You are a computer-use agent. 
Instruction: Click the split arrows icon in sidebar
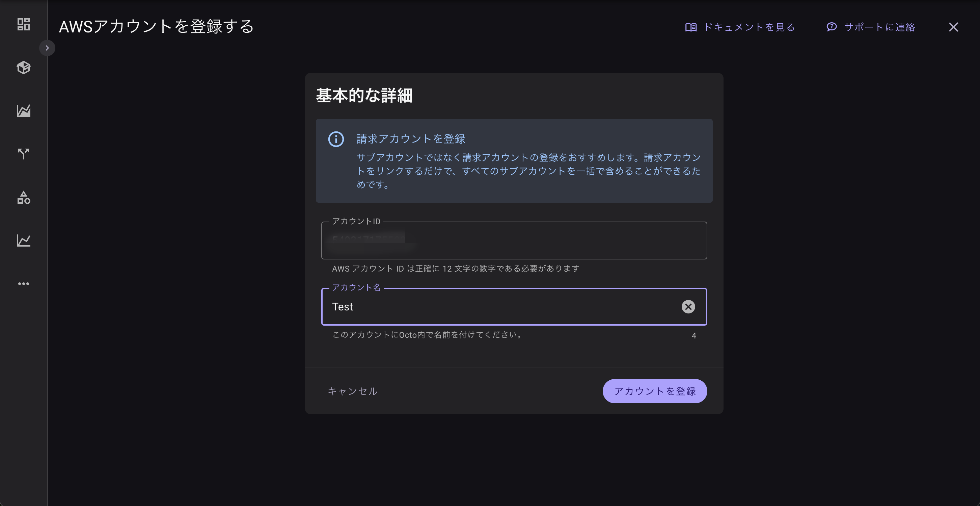click(24, 154)
